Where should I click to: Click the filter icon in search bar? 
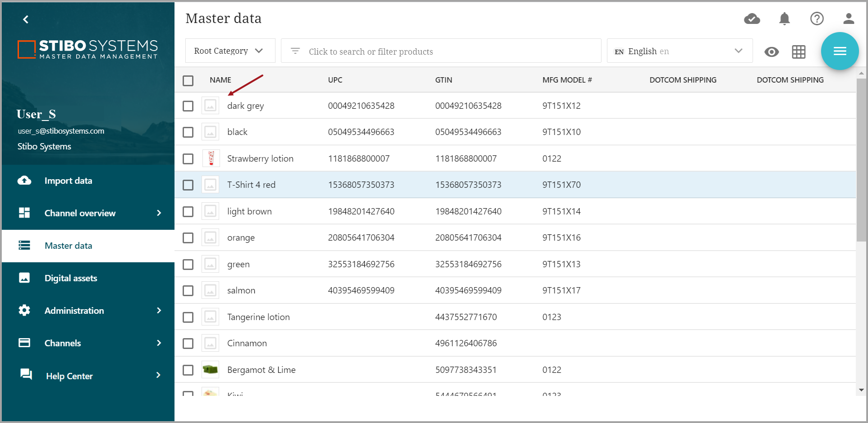tap(295, 51)
